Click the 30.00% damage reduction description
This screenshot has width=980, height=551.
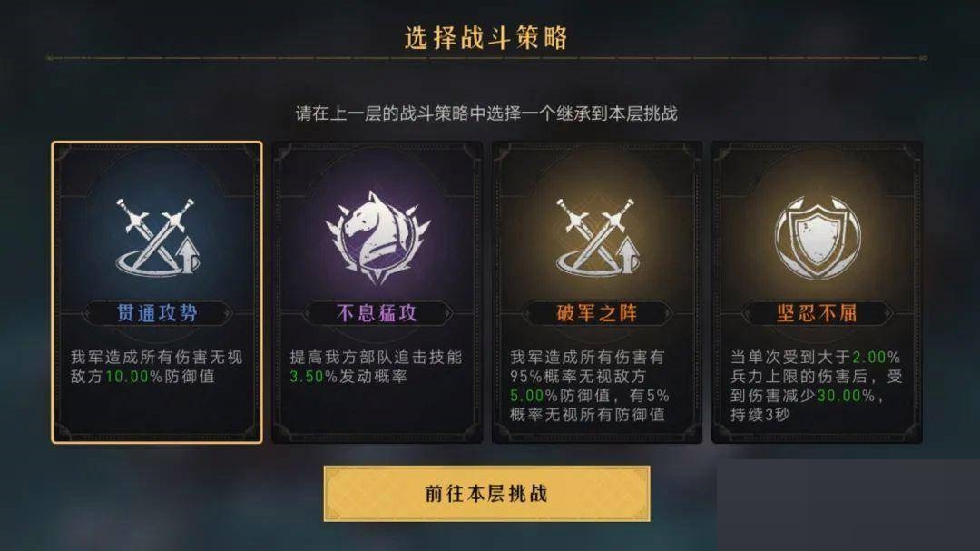pos(817,385)
